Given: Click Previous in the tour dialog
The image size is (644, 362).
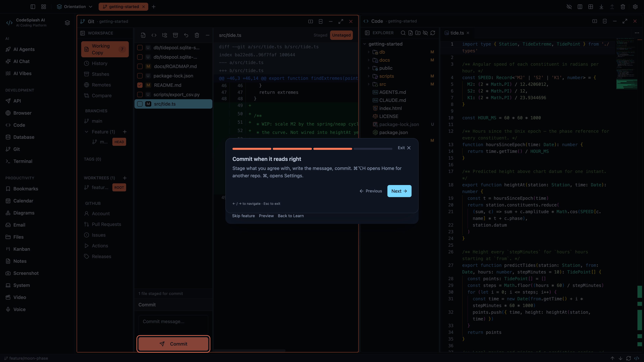Looking at the screenshot, I should pyautogui.click(x=371, y=191).
